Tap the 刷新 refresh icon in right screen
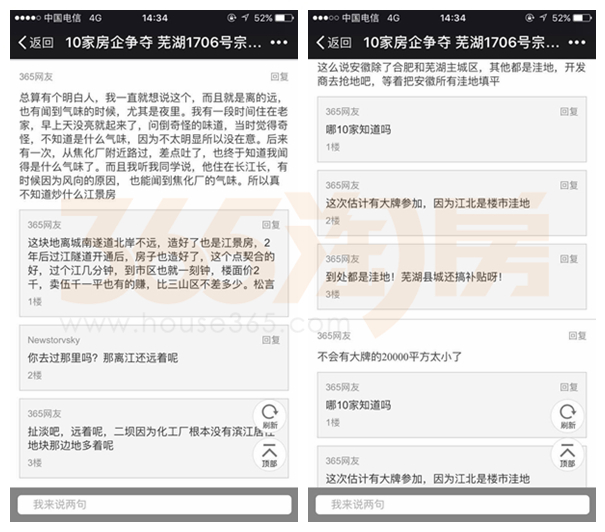This screenshot has width=605, height=532. pos(568,417)
